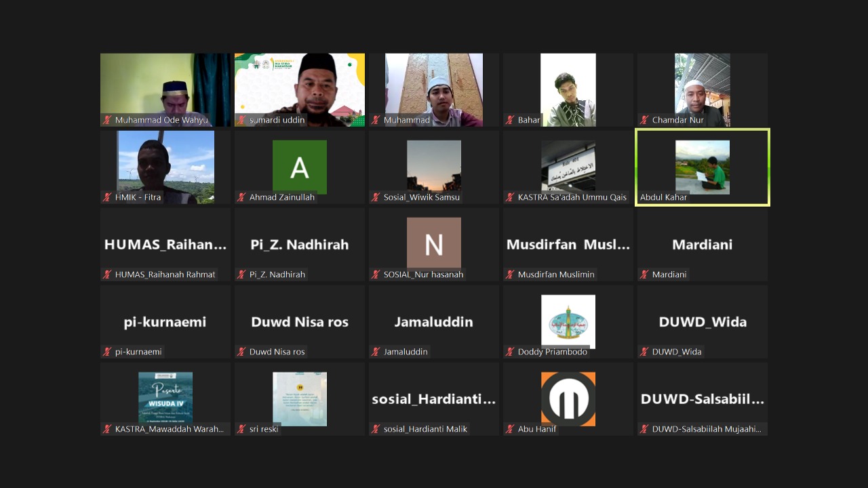Click Abu Hanif's orange M logo avatar
Screen dimensions: 868x488
pyautogui.click(x=568, y=399)
